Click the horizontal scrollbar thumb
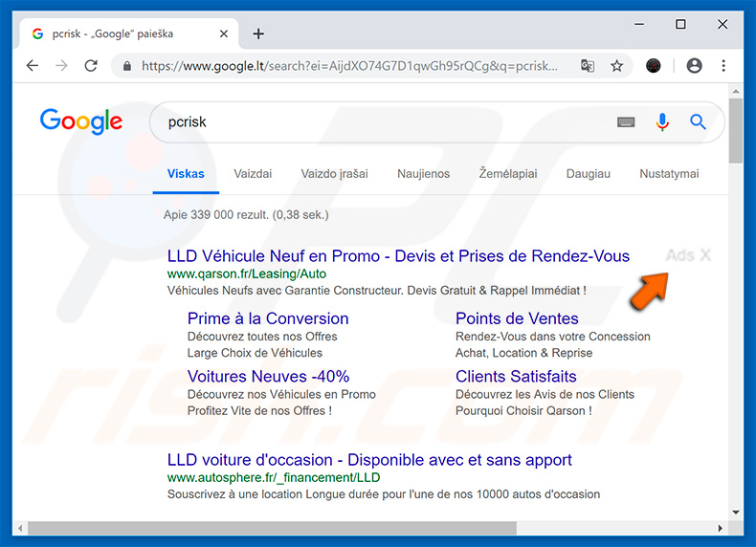 (x=272, y=528)
